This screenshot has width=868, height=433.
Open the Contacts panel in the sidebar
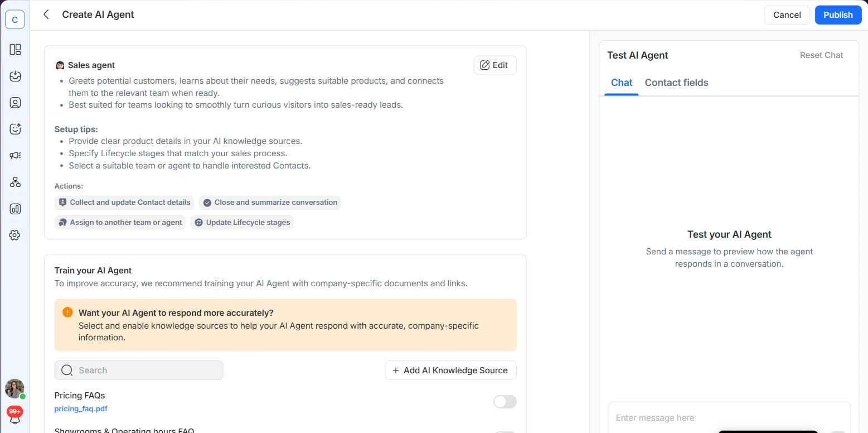[14, 103]
